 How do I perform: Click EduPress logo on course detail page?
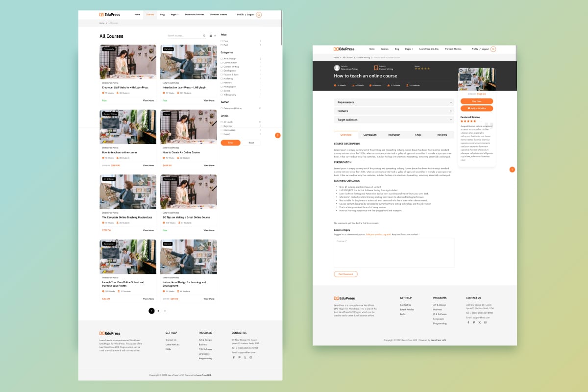pos(343,49)
